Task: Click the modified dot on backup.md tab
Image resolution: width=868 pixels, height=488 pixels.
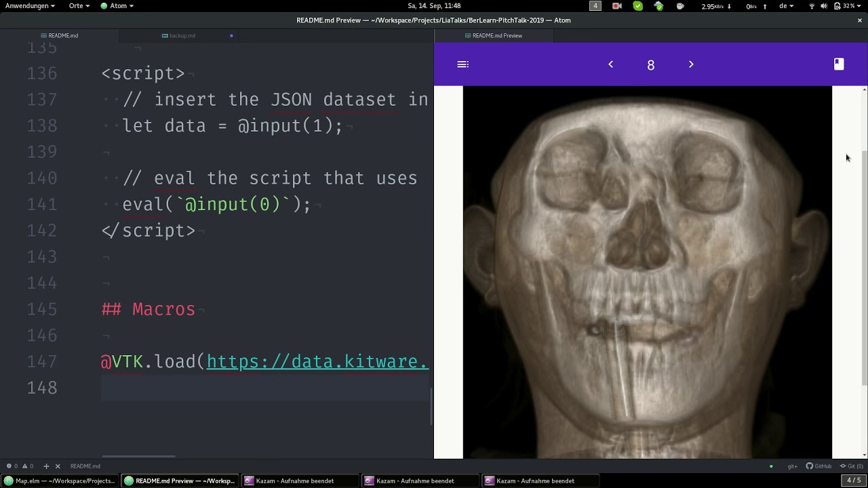Action: [x=231, y=35]
